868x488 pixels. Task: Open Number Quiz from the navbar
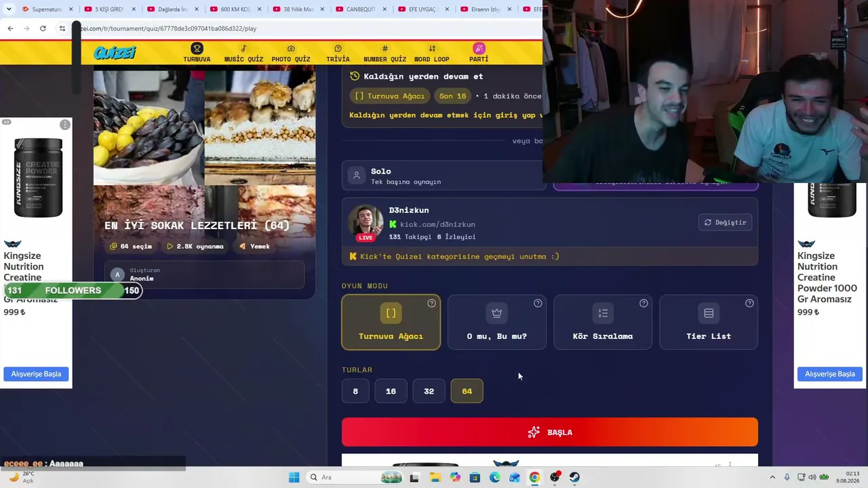click(384, 53)
